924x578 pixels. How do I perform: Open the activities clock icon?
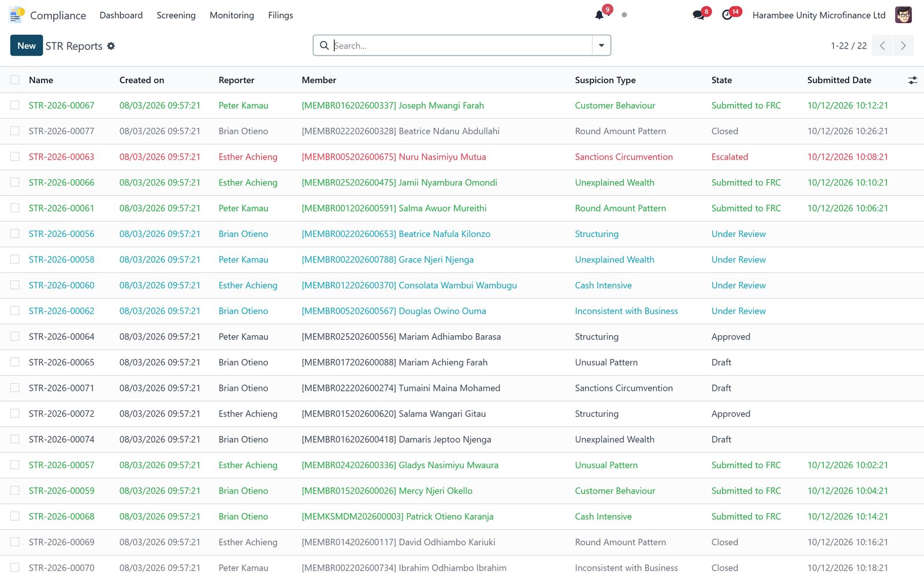[727, 15]
